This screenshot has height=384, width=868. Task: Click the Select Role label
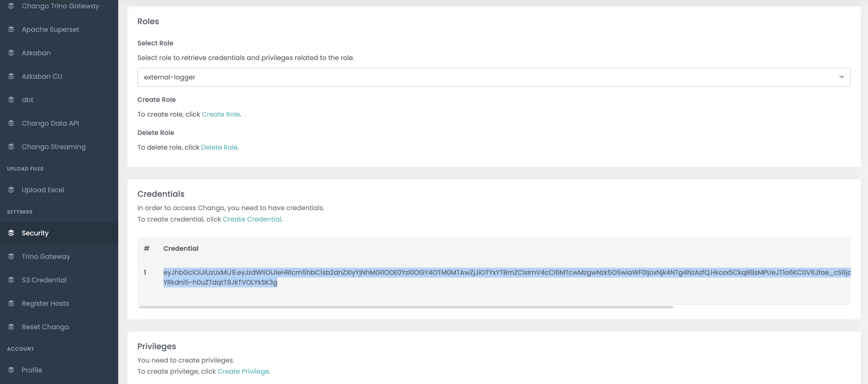point(155,43)
